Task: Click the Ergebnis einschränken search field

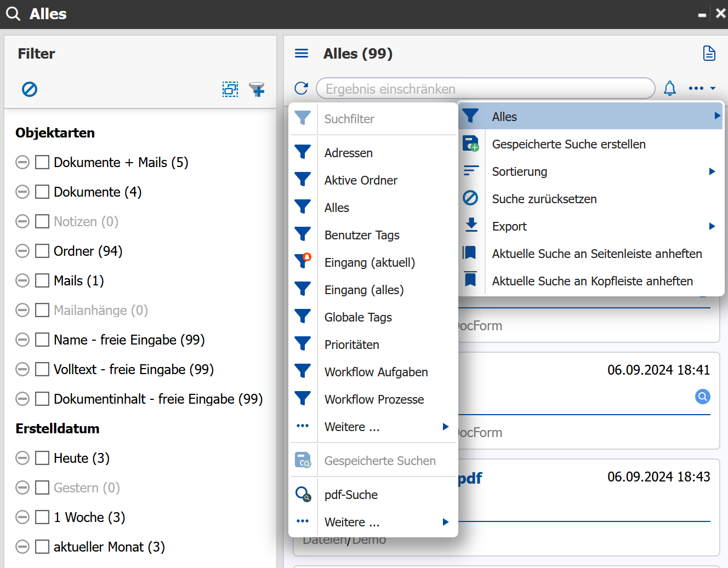Action: pos(486,89)
